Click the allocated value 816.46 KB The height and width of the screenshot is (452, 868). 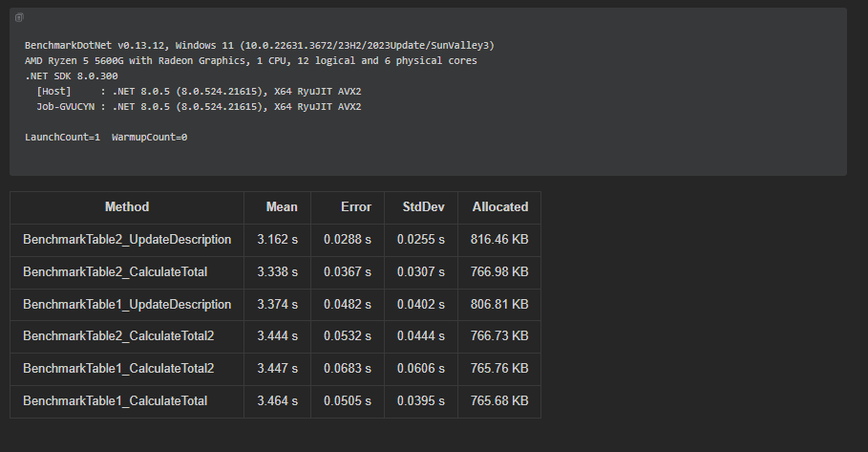point(499,240)
